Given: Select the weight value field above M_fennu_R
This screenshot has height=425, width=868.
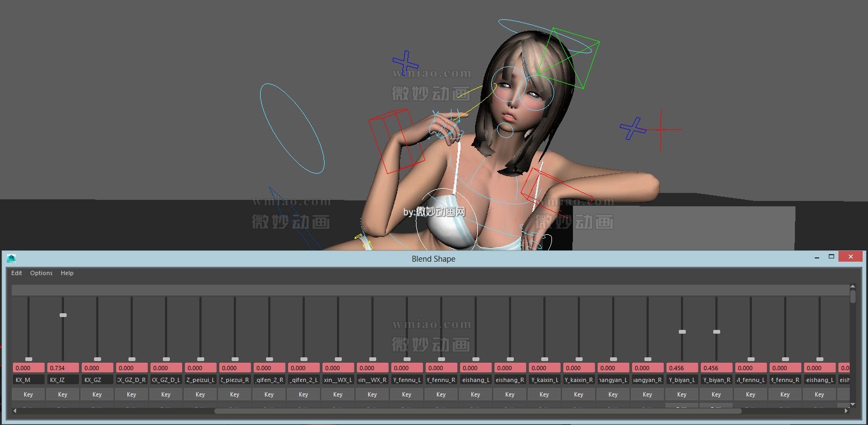Looking at the screenshot, I should (x=785, y=368).
